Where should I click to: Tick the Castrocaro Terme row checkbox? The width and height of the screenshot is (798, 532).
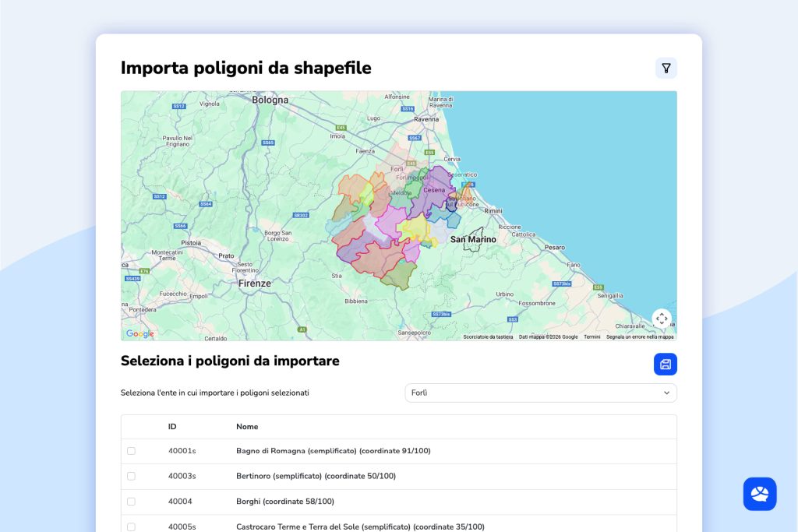pyautogui.click(x=131, y=527)
